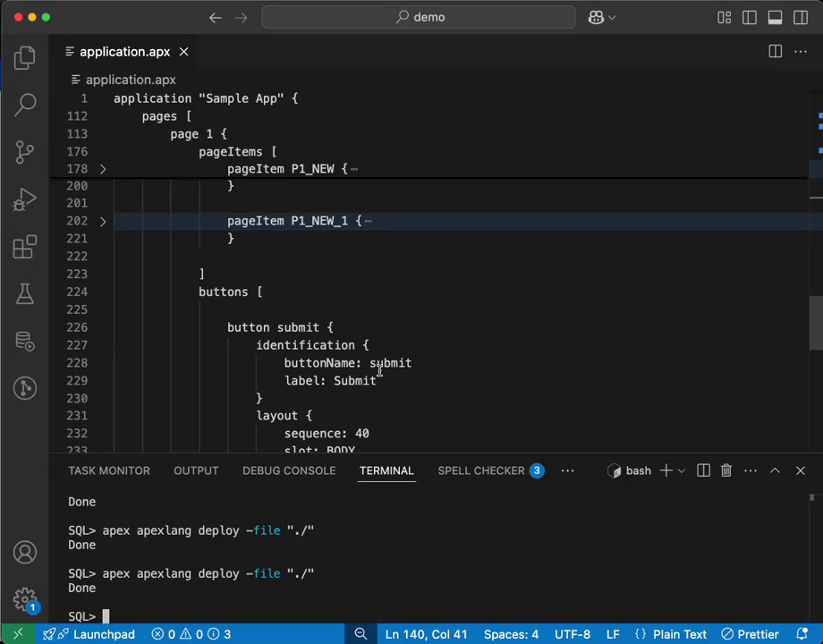Click the text 'button submit {'
Viewport: 823px width, 644px height.
pyautogui.click(x=280, y=327)
